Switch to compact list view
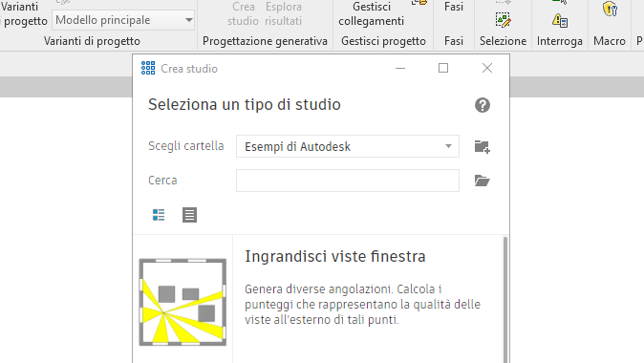The height and width of the screenshot is (363, 644). click(189, 215)
